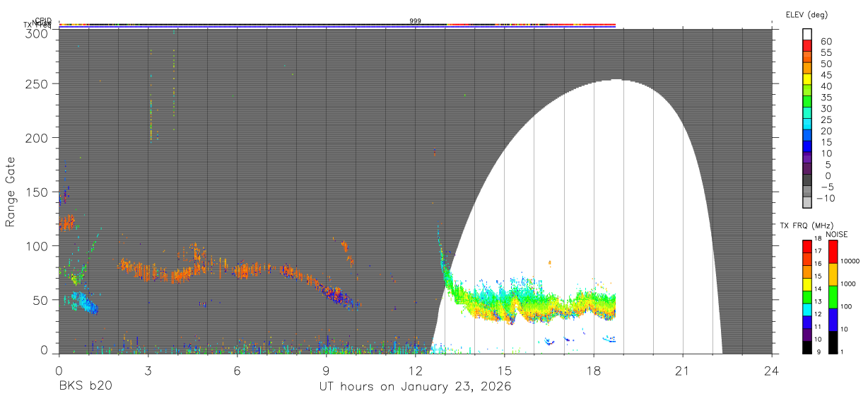Click the blue ELEV swatch between 20 and 15
868x401 pixels.
coord(807,136)
